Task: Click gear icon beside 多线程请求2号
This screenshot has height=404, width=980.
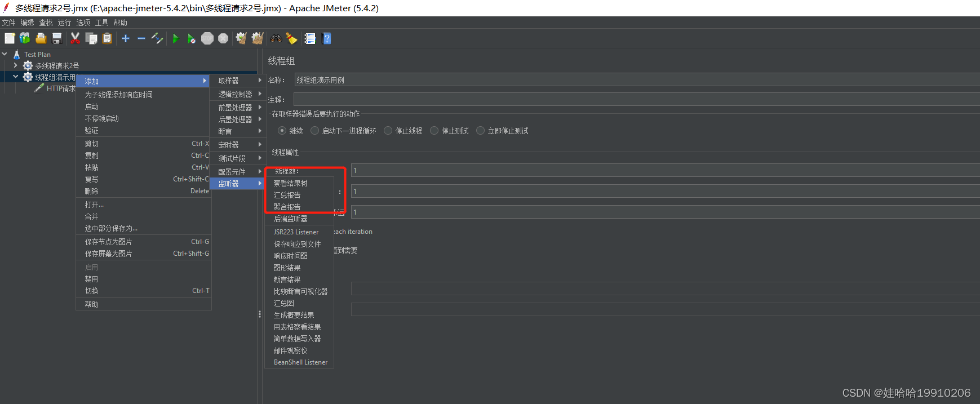Action: (28, 65)
